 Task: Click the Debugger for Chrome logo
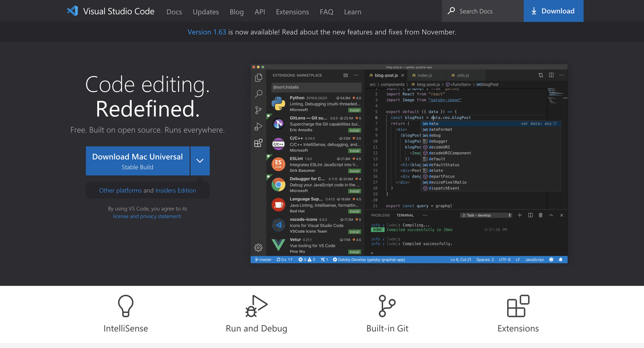pyautogui.click(x=278, y=184)
